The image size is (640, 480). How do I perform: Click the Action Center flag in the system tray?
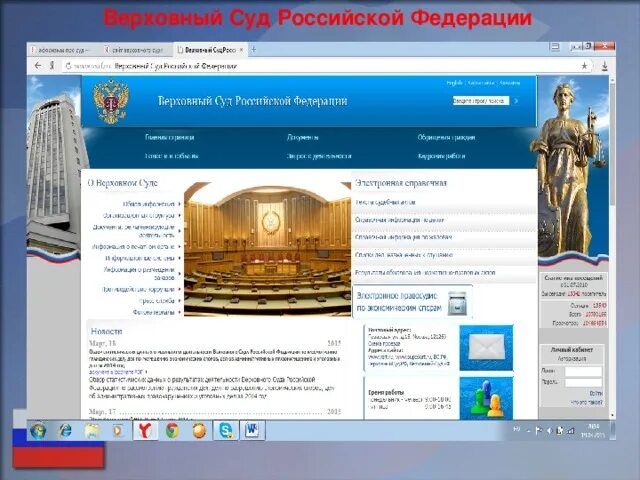point(539,430)
